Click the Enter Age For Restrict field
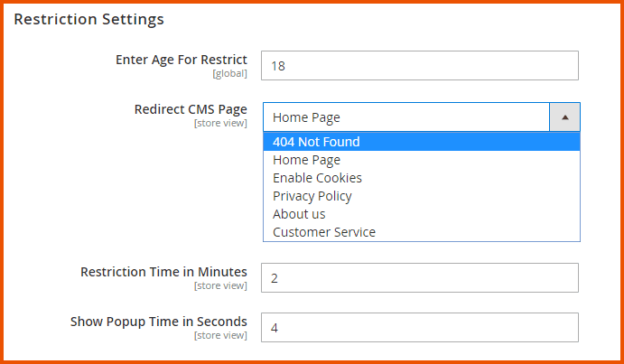 tap(419, 65)
